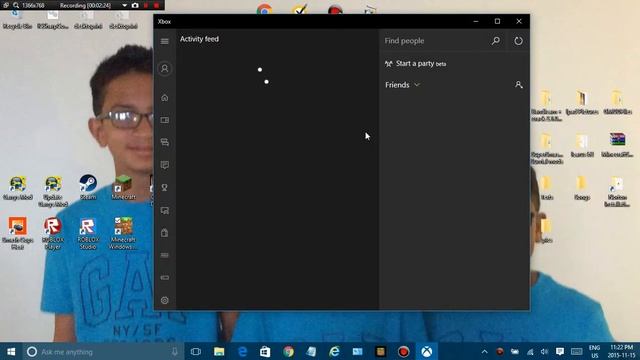
Task: Click the Cortana microphone icon
Action: tap(175, 351)
